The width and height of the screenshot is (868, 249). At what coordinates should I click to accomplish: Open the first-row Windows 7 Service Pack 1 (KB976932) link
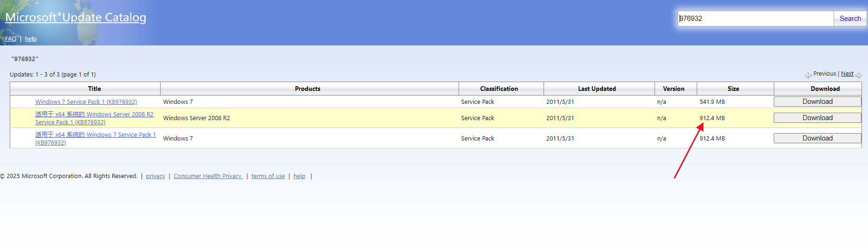86,102
